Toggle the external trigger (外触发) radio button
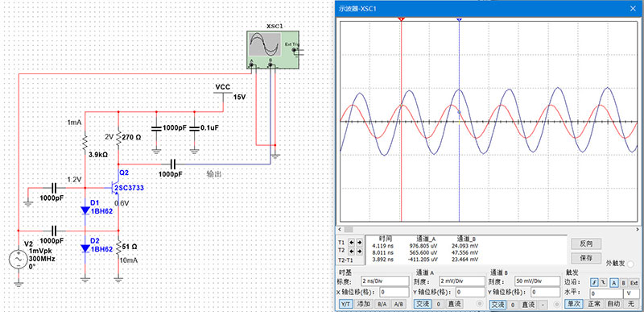 [631, 264]
